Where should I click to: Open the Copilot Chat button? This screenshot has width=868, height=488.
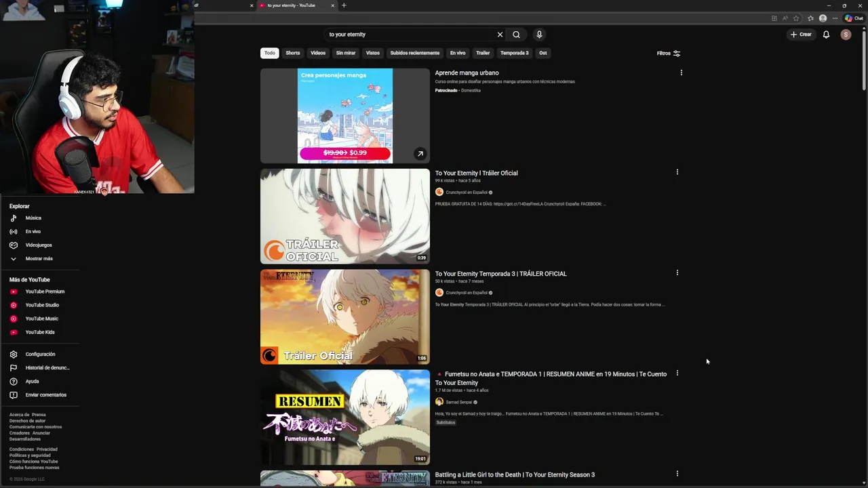click(x=854, y=18)
